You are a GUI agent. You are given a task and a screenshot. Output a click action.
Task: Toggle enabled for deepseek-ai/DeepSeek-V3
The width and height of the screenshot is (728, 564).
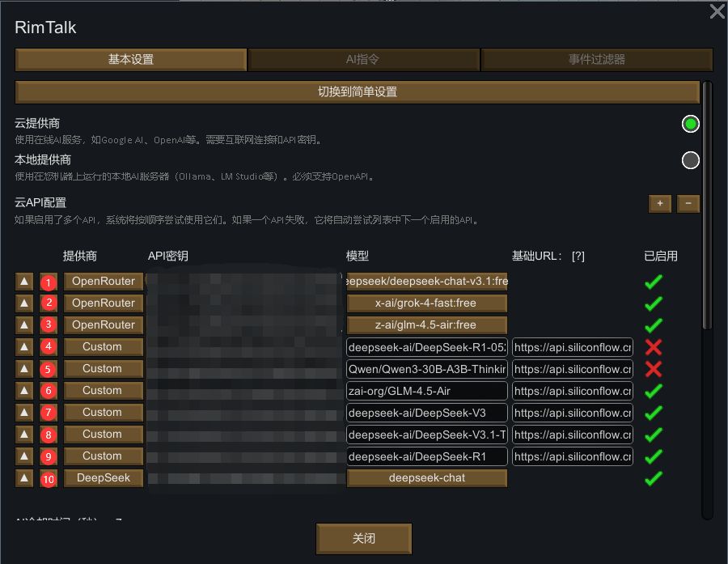654,413
